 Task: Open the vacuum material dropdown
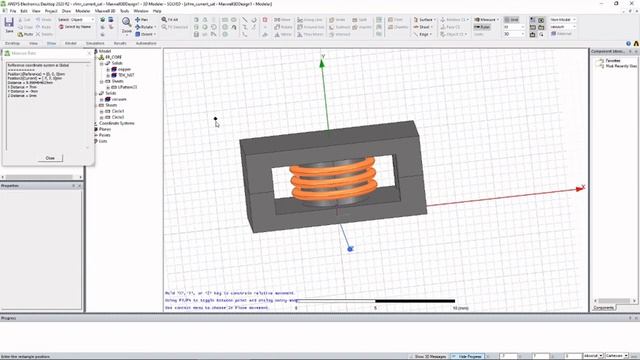562,27
